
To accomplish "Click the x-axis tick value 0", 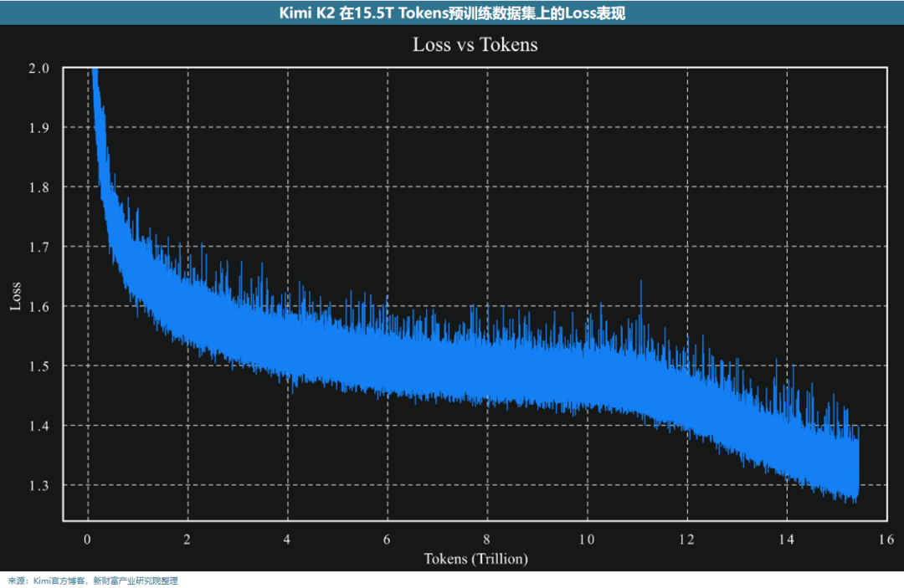I will tap(87, 539).
